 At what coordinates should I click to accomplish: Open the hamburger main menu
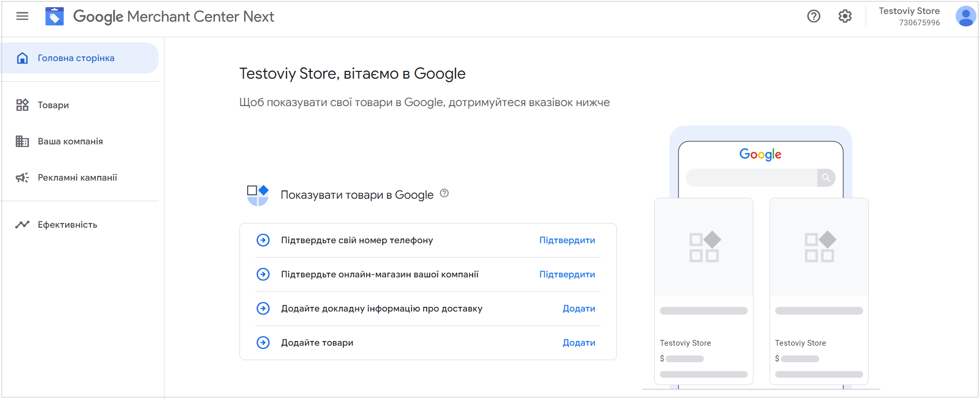tap(22, 16)
